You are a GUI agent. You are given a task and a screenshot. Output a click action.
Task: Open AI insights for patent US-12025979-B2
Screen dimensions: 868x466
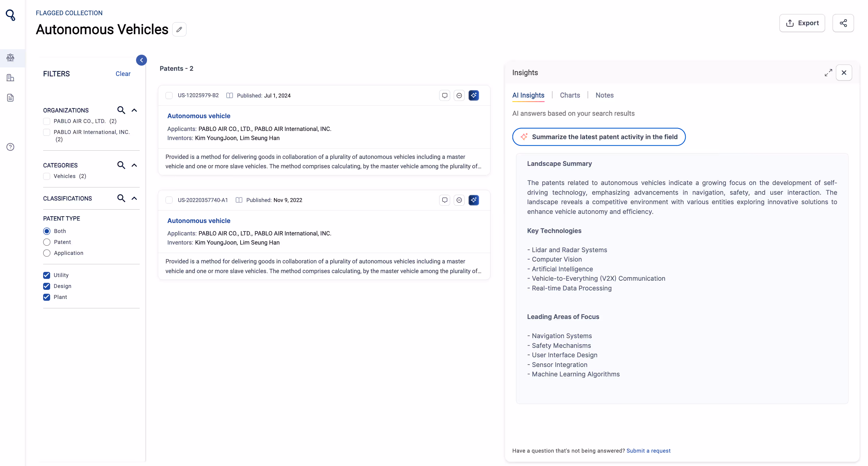click(x=474, y=96)
